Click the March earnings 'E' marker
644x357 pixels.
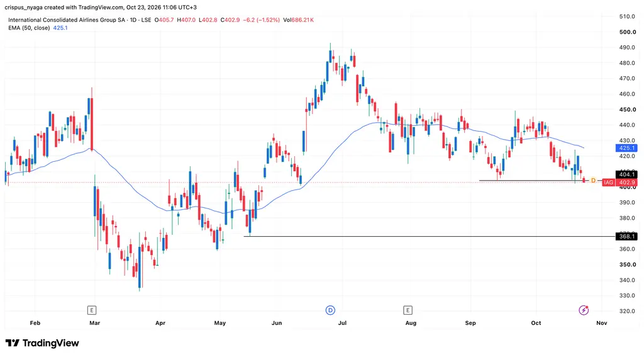(92, 310)
